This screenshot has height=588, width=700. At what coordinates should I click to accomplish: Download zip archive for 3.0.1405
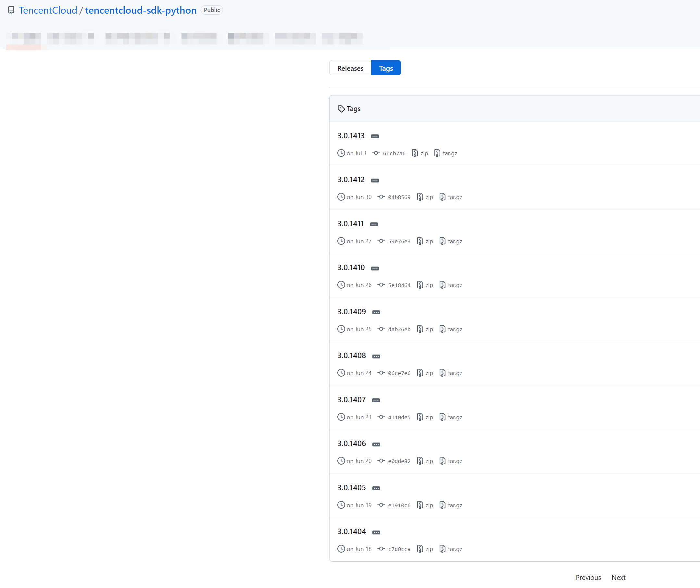tap(429, 505)
